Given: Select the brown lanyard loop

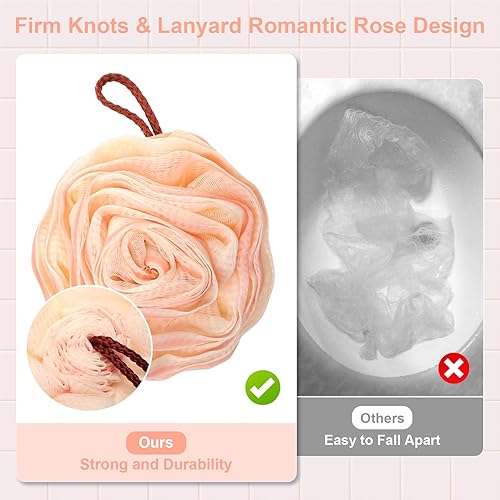Looking at the screenshot, I should pos(128,104).
